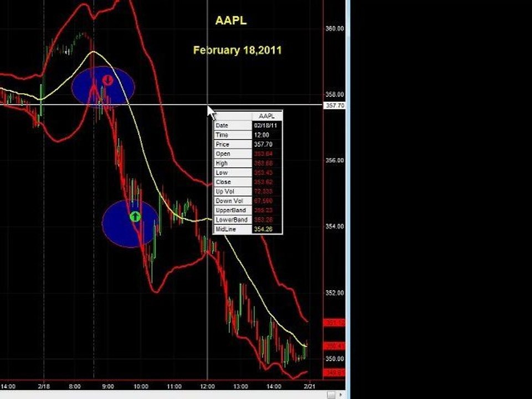Image resolution: width=532 pixels, height=399 pixels.
Task: Click the 2/21 date label on time axis
Action: [309, 386]
